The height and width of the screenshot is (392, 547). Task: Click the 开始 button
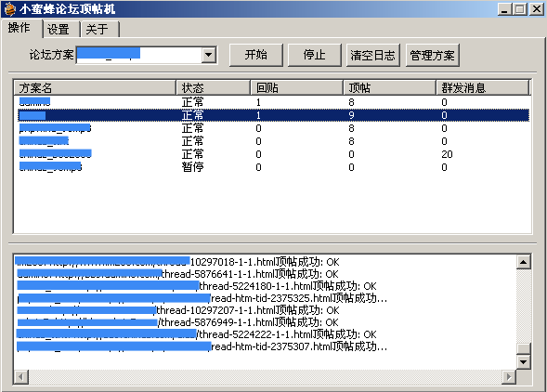click(x=255, y=55)
